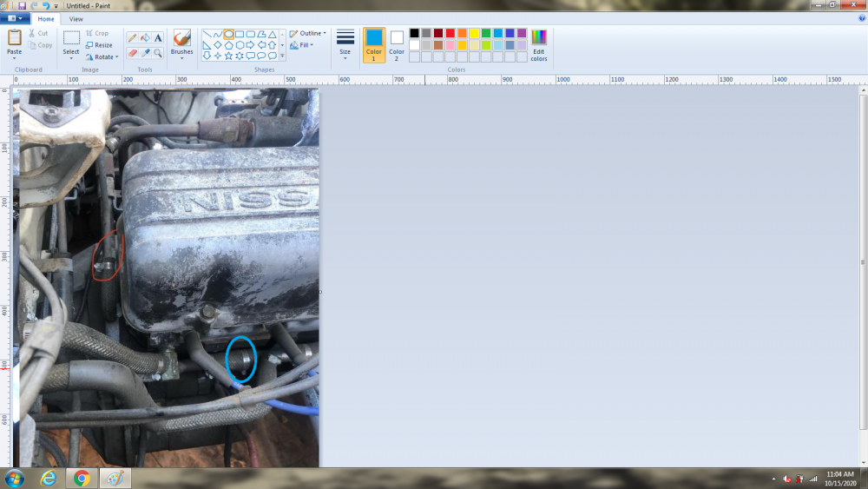
Task: Open the Brushes dropdown
Action: pyautogui.click(x=181, y=58)
